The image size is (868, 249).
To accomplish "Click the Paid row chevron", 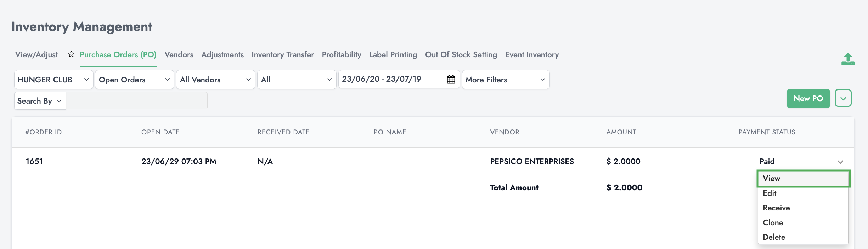I will pyautogui.click(x=840, y=162).
